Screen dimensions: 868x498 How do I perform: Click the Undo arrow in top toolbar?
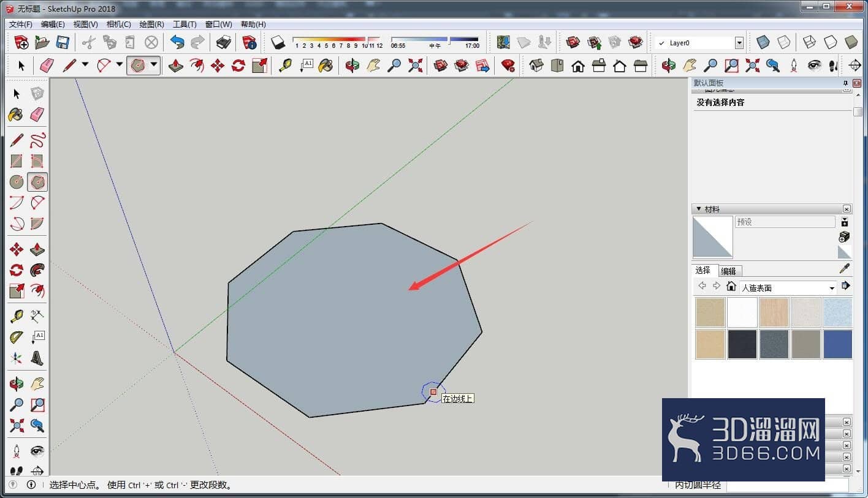tap(177, 42)
